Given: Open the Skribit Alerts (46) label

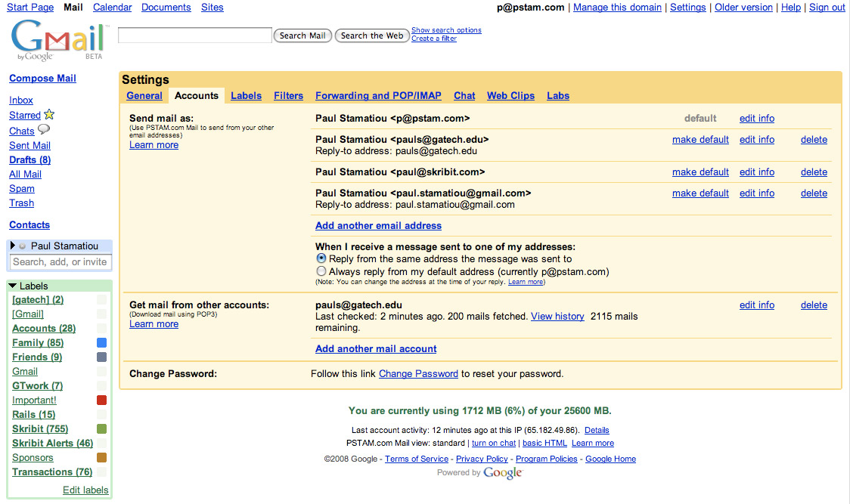Looking at the screenshot, I should (53, 444).
